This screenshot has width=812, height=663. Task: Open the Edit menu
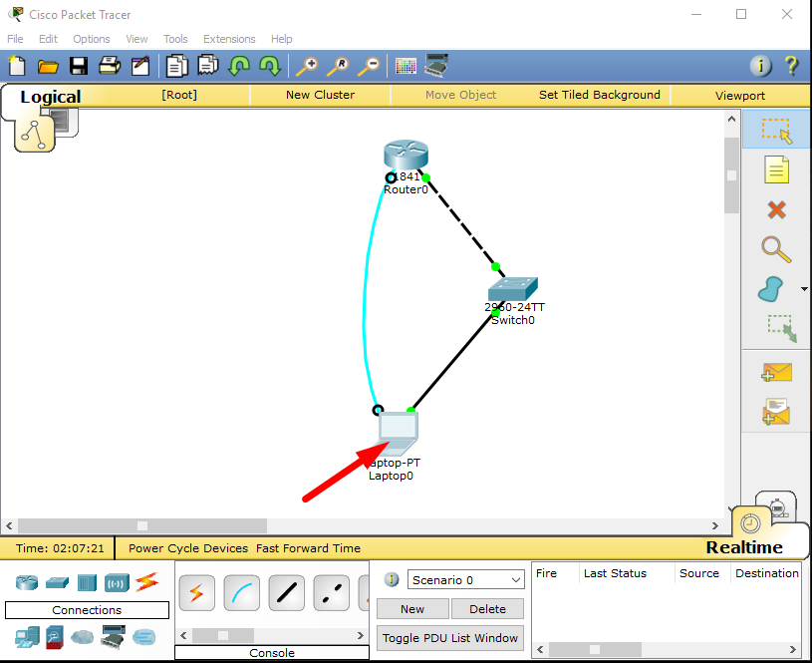point(48,39)
